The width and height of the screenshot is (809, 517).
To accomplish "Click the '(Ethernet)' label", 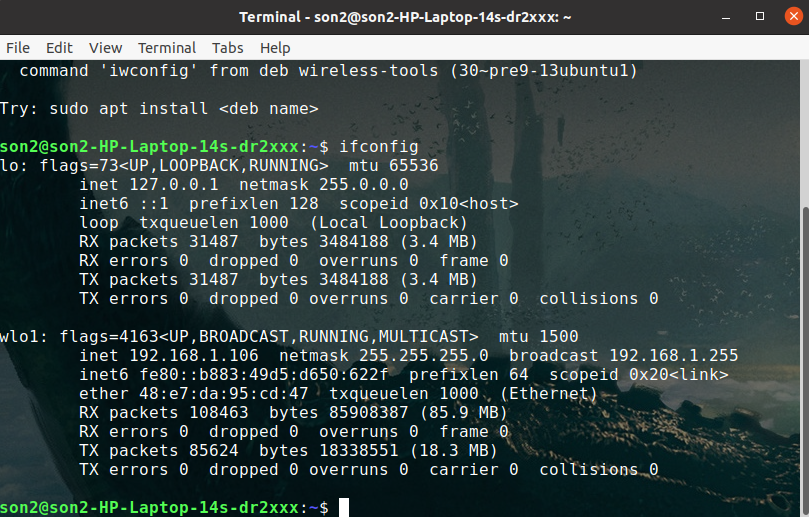I will click(x=548, y=394).
